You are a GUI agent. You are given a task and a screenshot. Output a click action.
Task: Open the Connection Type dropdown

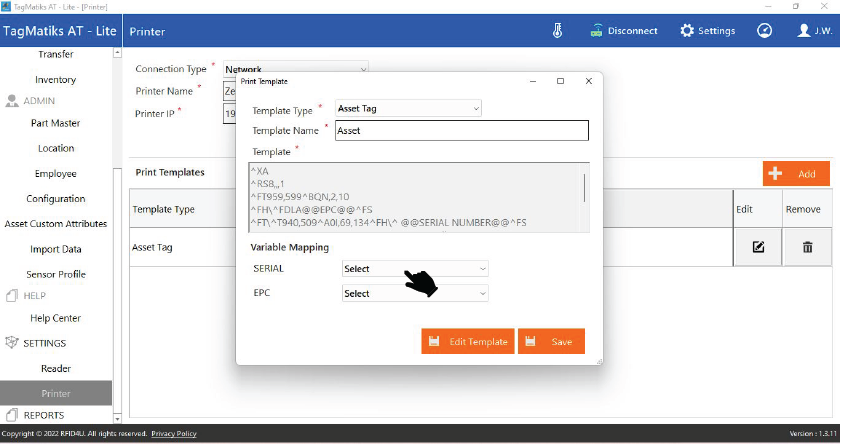(295, 69)
